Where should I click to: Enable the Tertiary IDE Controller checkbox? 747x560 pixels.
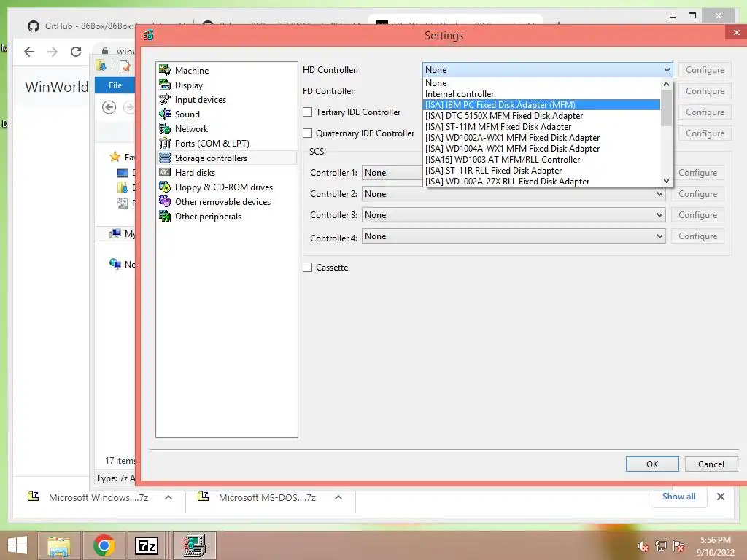(308, 112)
